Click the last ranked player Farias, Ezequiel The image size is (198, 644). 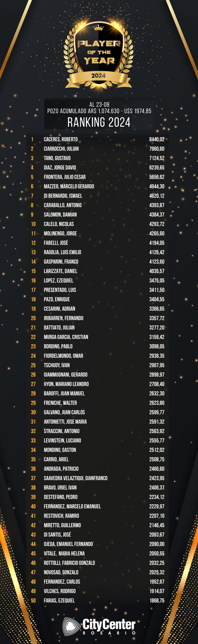[x=59, y=600]
